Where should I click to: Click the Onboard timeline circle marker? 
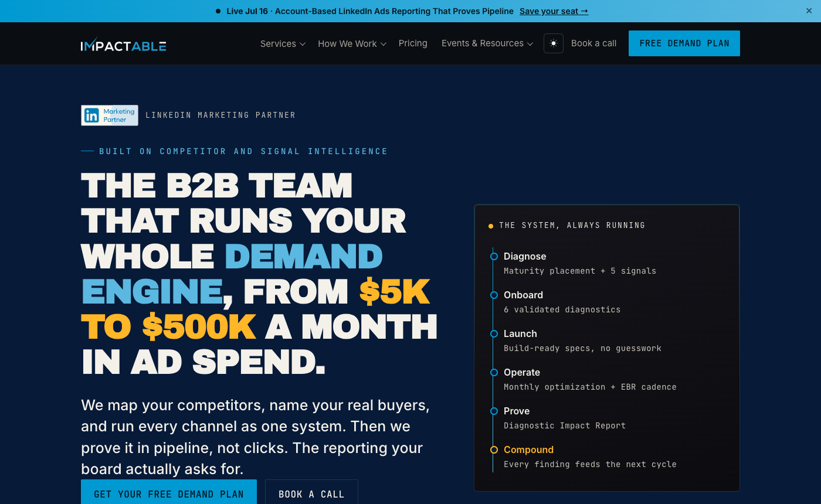494,295
